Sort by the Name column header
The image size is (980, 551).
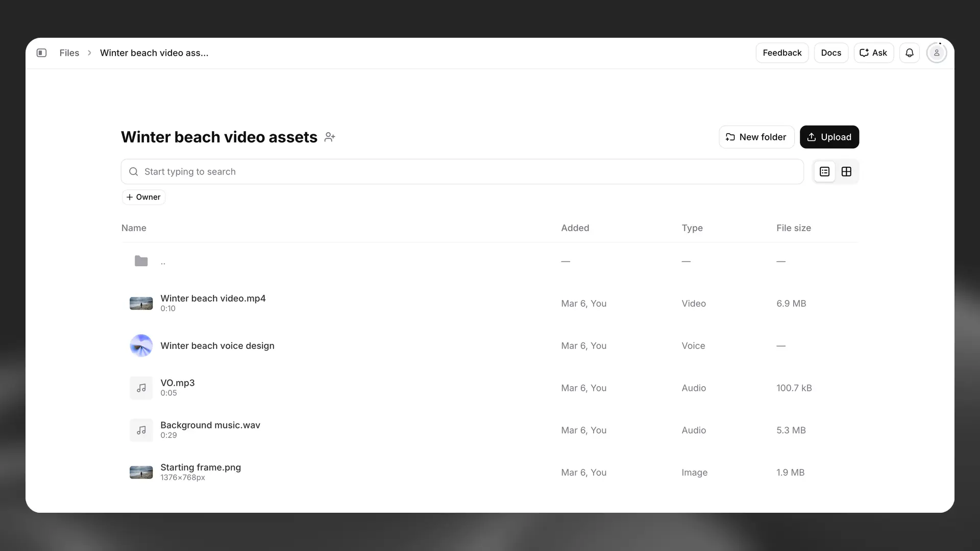pyautogui.click(x=133, y=228)
